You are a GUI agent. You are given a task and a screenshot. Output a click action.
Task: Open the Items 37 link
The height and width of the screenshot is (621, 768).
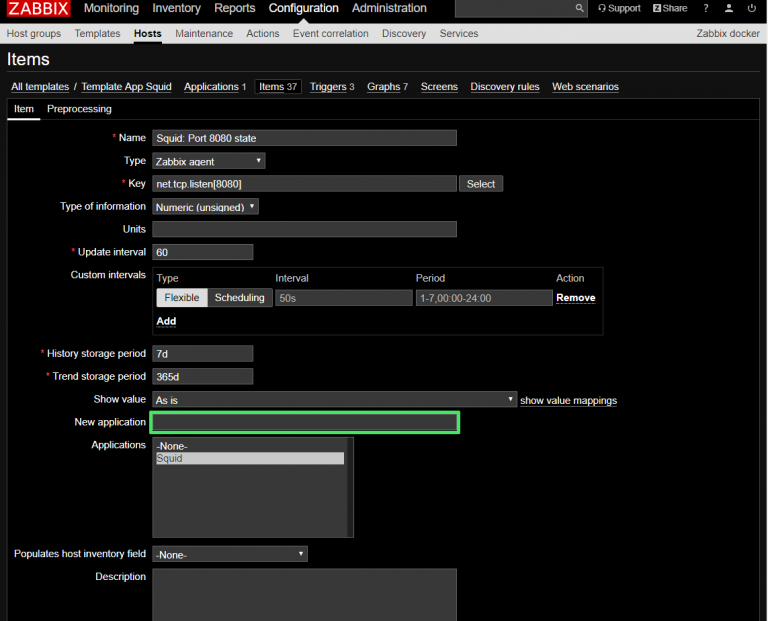[278, 87]
